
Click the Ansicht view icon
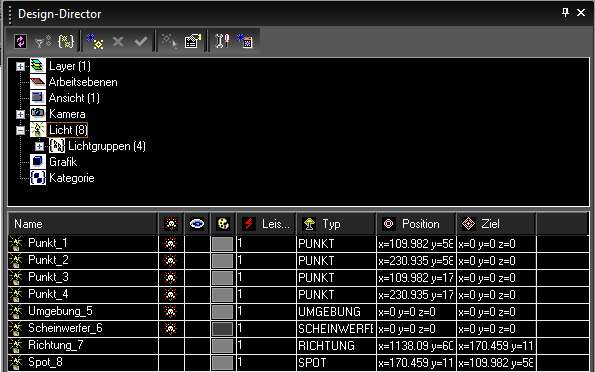(38, 98)
